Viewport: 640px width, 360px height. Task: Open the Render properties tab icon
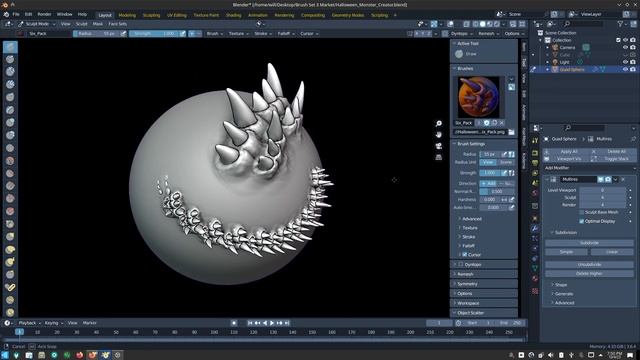(x=535, y=153)
